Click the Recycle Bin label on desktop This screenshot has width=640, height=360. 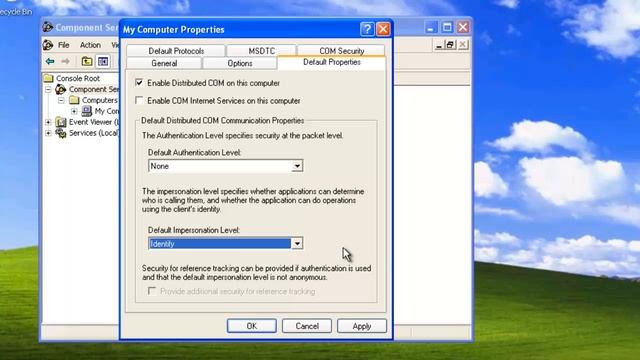(x=16, y=12)
